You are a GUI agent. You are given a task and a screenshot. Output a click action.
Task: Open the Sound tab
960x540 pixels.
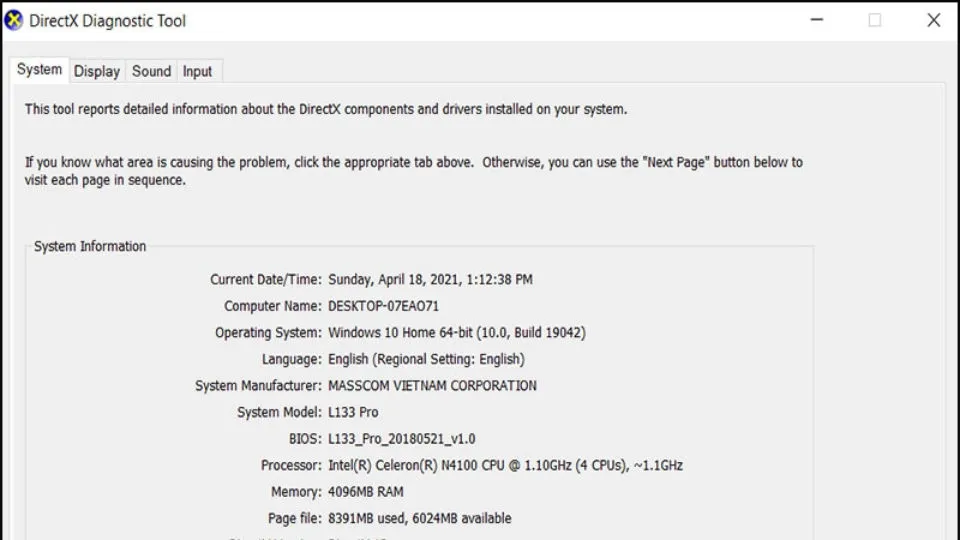pyautogui.click(x=151, y=71)
